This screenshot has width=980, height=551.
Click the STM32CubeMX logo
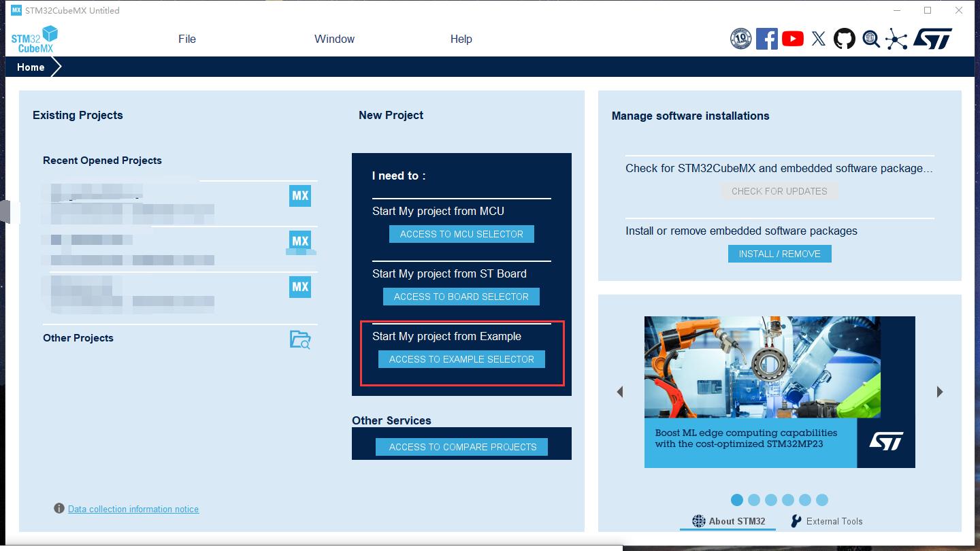click(35, 39)
